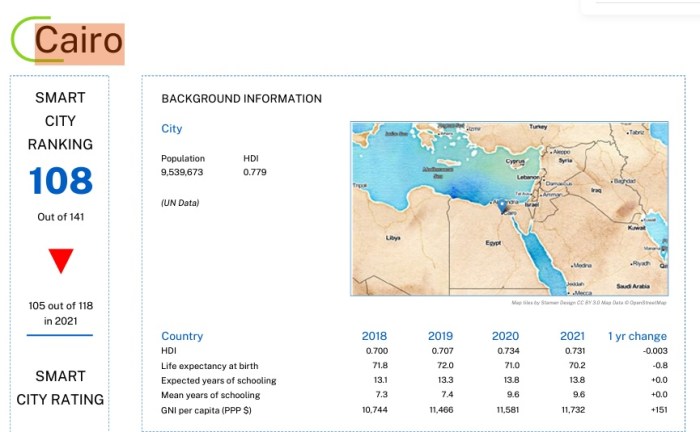Select the city HDI value 0.779

coord(255,172)
